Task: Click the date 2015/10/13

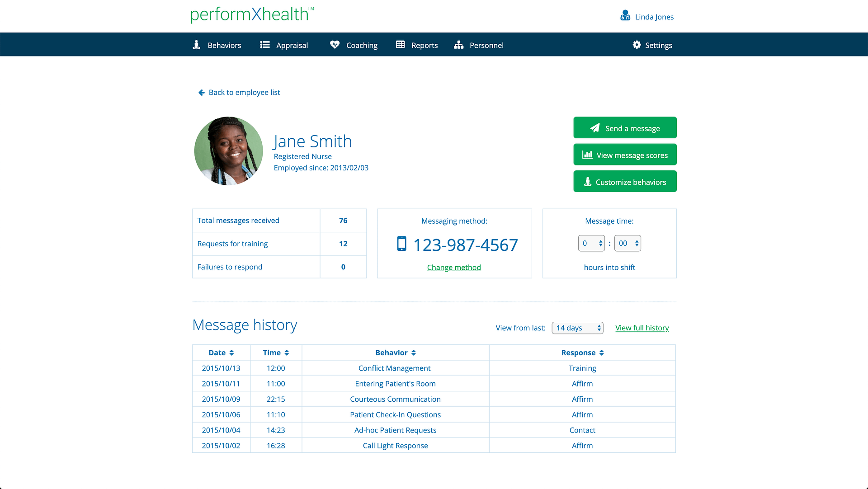Action: pyautogui.click(x=221, y=368)
